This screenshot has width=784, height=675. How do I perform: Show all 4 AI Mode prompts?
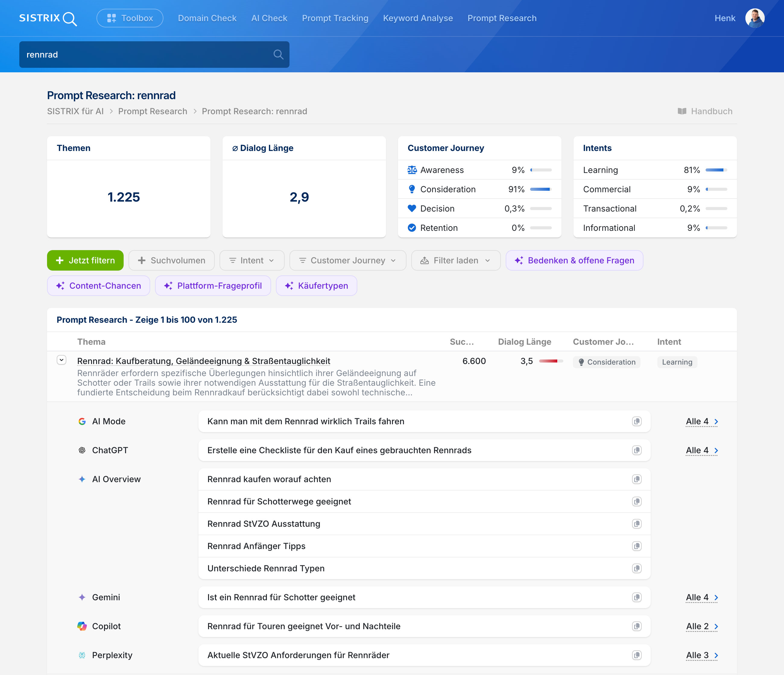point(702,421)
